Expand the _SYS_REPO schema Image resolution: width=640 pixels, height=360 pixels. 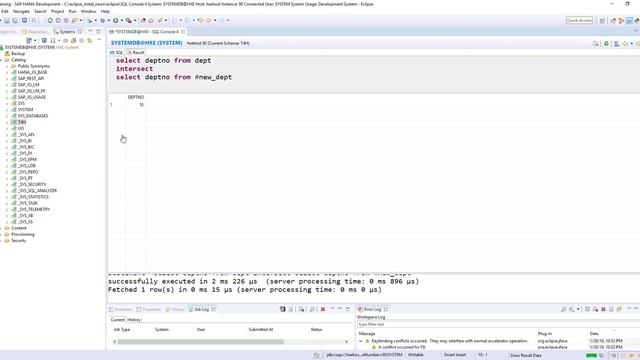click(x=7, y=172)
